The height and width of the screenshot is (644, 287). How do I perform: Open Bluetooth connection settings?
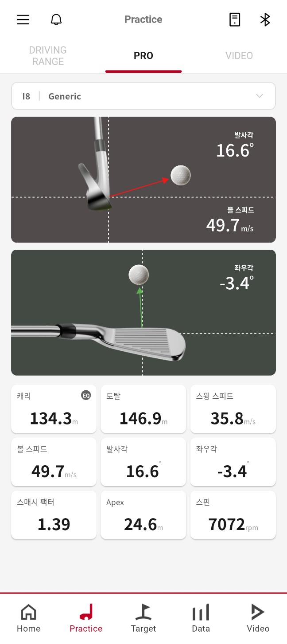pyautogui.click(x=265, y=20)
